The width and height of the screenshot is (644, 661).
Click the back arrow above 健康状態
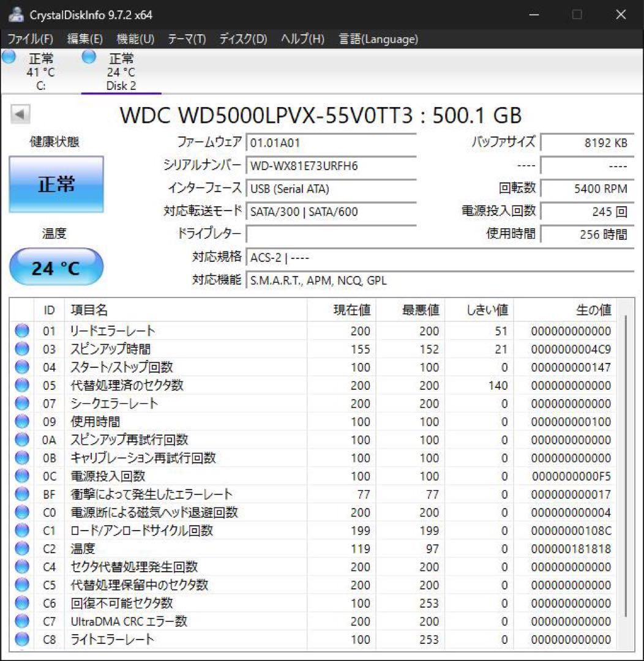(20, 114)
